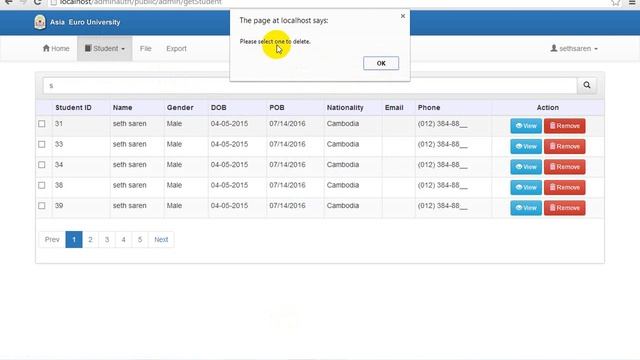View details of student 31
This screenshot has height=360, width=640.
coord(526,126)
